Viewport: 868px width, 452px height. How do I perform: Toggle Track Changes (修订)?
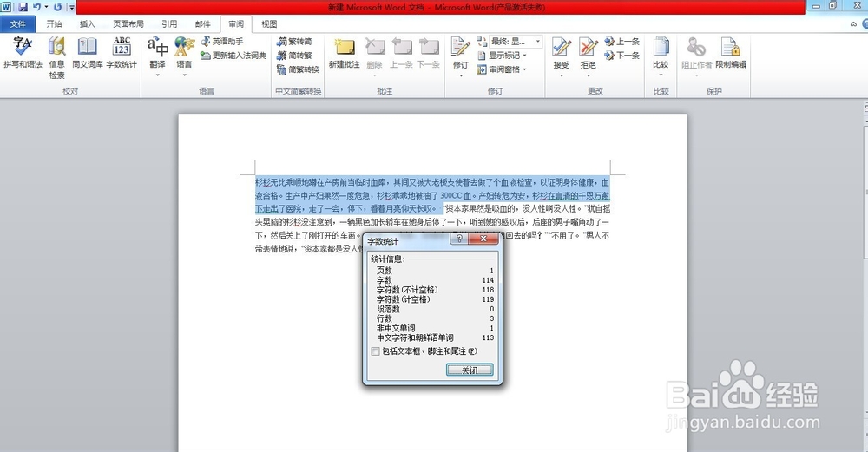click(x=461, y=56)
